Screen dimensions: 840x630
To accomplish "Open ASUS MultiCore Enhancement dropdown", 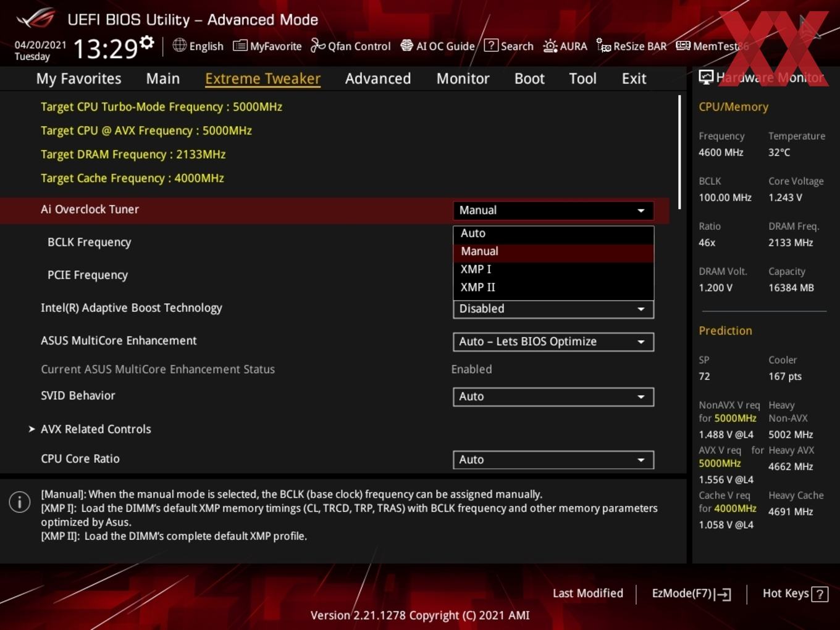I will 553,342.
